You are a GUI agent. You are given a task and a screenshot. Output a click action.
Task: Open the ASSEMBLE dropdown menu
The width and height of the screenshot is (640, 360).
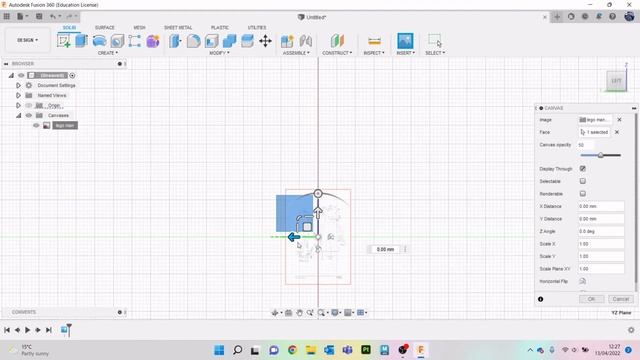pos(296,53)
